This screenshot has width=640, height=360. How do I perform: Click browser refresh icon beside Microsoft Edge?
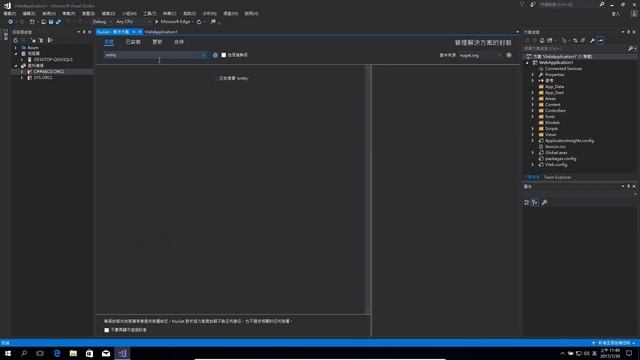[x=199, y=22]
